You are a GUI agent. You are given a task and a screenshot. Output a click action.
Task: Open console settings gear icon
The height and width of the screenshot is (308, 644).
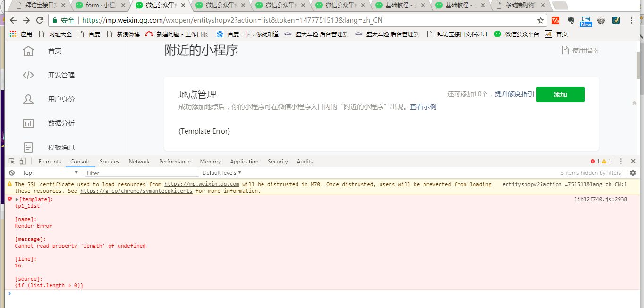point(633,173)
